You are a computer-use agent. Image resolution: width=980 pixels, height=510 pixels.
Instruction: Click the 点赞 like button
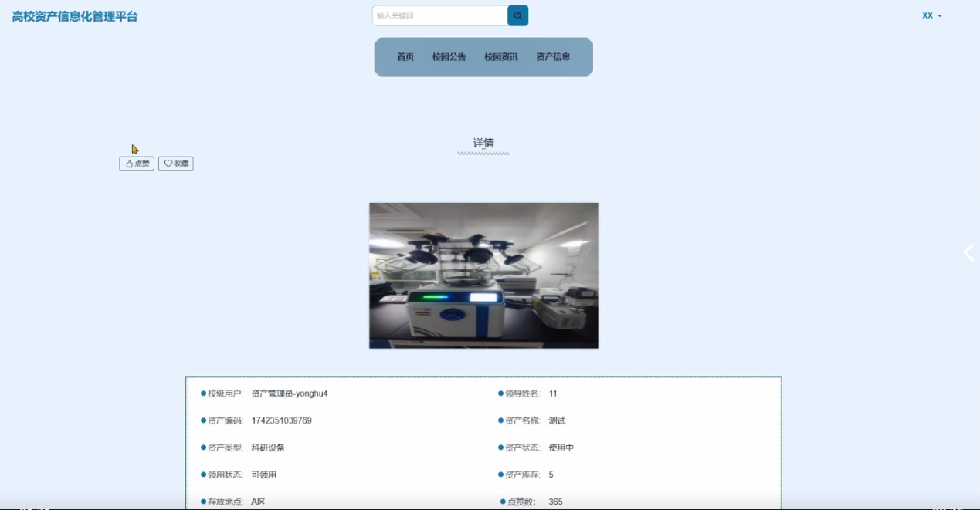[137, 164]
